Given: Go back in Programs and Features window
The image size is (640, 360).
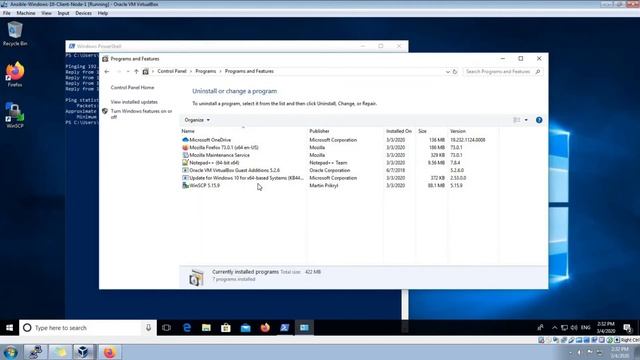Looking at the screenshot, I should [x=107, y=71].
